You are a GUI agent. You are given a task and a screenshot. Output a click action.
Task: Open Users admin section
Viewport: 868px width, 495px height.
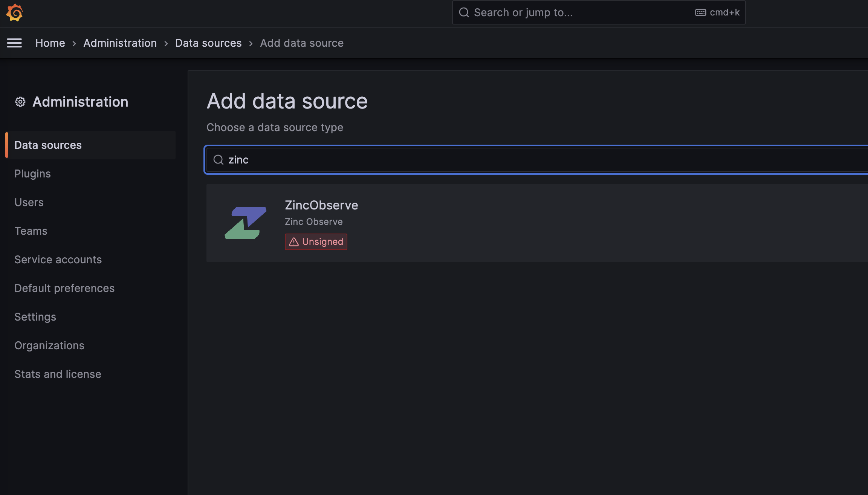(29, 202)
